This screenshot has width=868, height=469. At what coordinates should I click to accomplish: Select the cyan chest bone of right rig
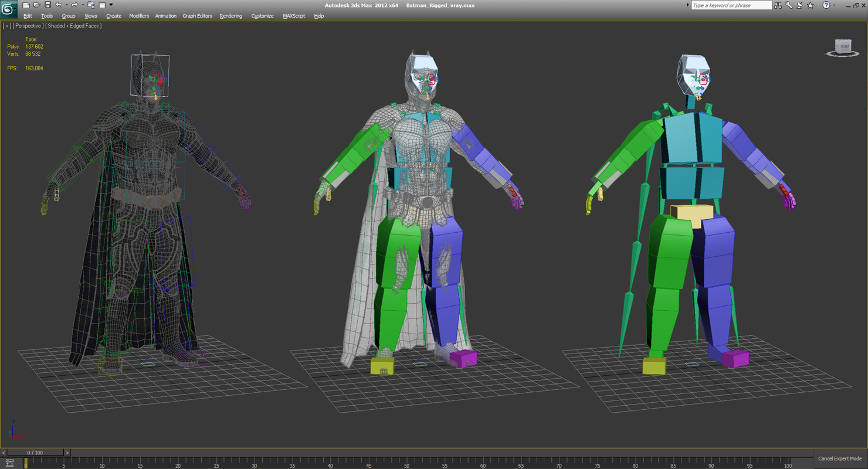[692, 139]
